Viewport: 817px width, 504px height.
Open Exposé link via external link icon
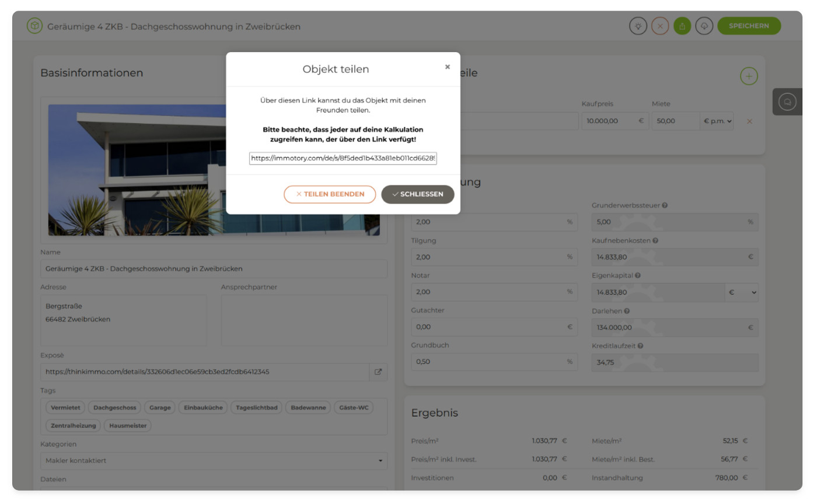378,372
